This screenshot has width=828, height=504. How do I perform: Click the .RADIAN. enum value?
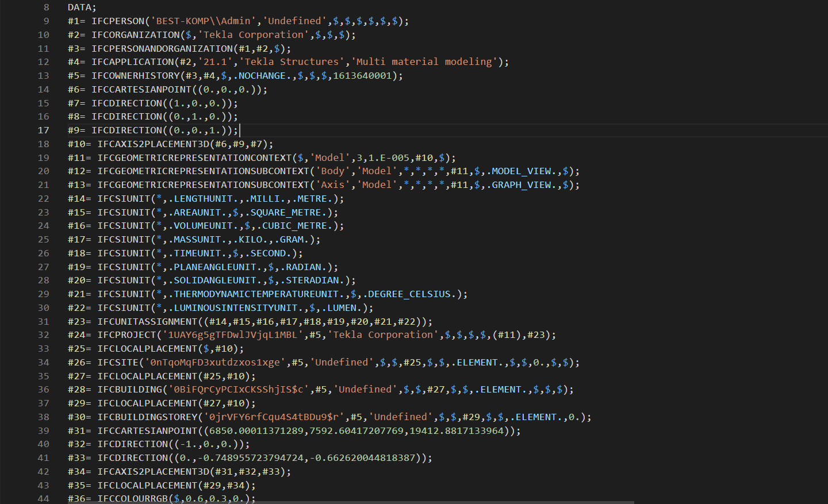(x=304, y=267)
